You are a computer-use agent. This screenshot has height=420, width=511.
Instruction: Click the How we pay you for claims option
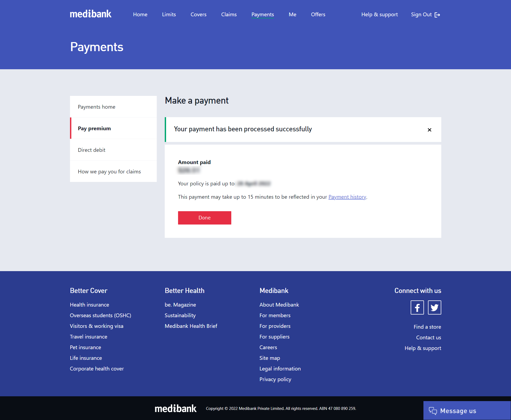pyautogui.click(x=109, y=171)
